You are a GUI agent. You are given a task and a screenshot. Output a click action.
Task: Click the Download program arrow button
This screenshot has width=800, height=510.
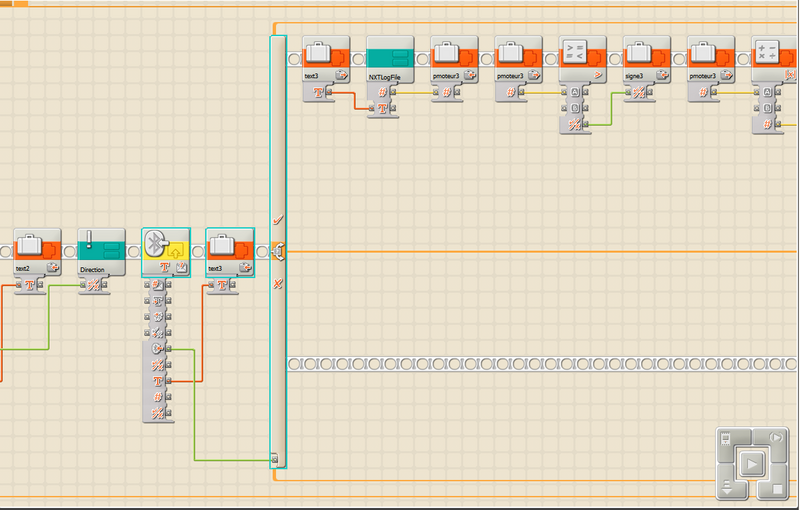coord(726,489)
